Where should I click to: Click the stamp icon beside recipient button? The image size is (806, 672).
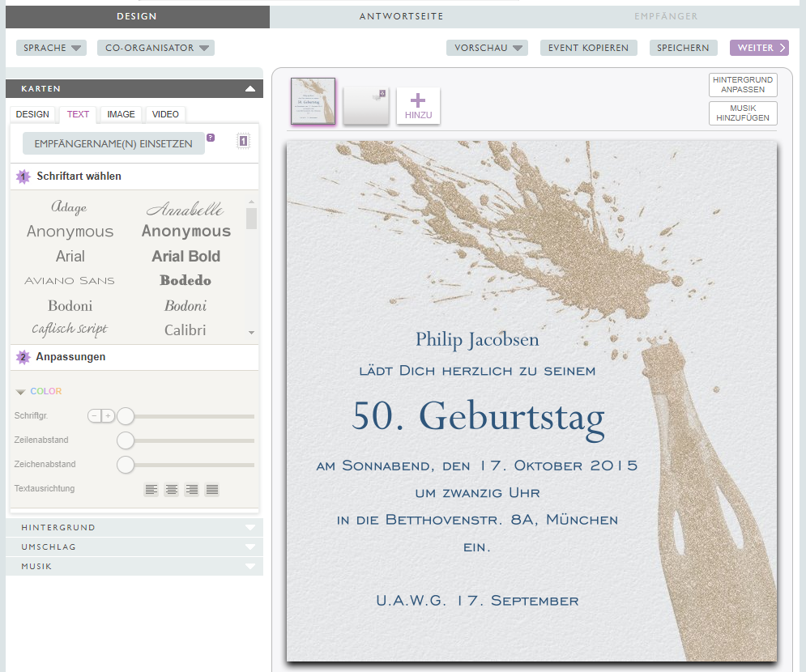(243, 141)
